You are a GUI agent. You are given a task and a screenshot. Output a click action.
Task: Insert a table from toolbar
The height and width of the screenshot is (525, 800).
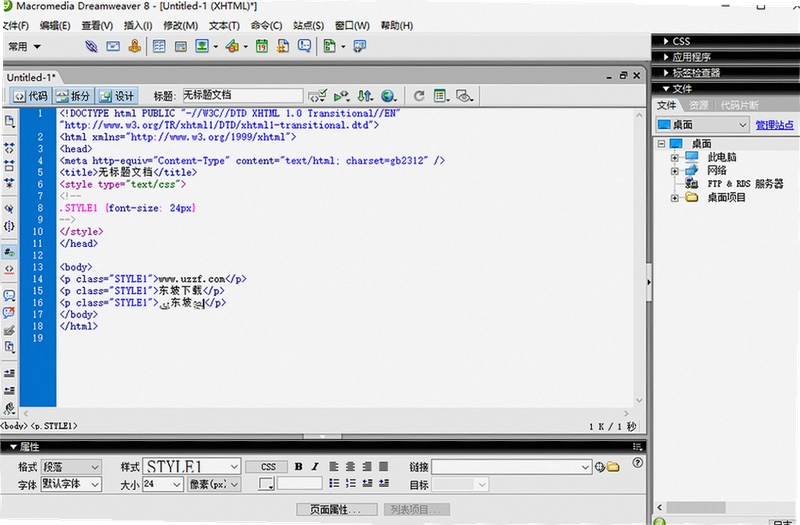click(159, 46)
